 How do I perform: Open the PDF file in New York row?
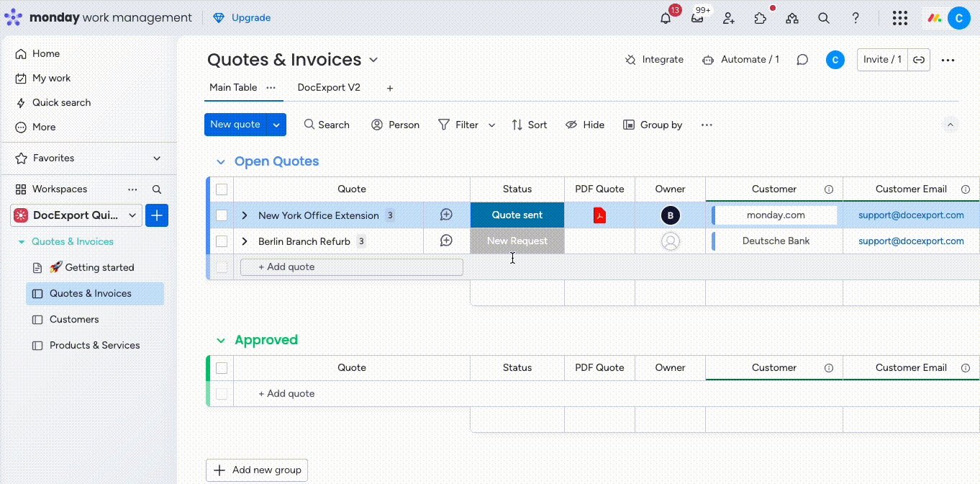pyautogui.click(x=599, y=215)
